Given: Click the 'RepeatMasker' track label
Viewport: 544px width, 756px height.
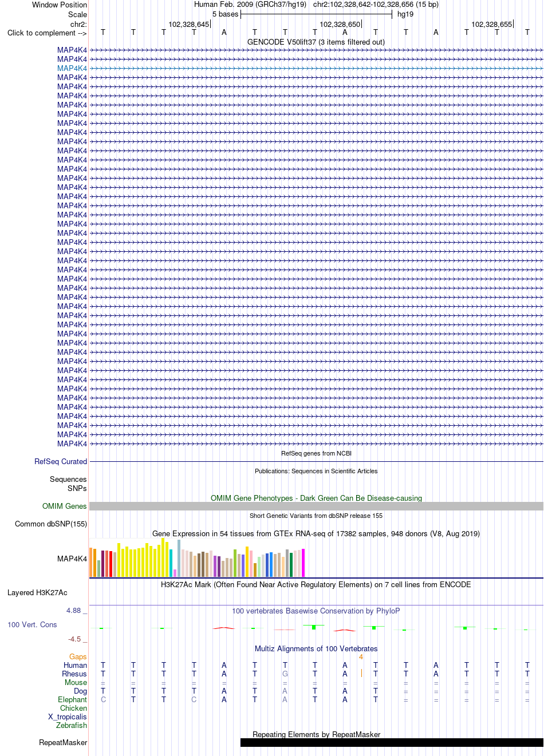Looking at the screenshot, I should point(63,742).
